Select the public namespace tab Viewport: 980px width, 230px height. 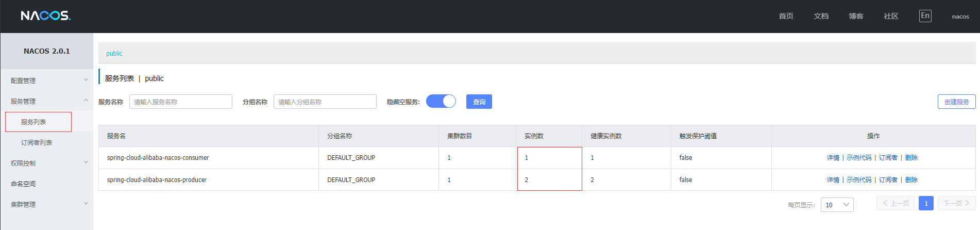pos(114,53)
